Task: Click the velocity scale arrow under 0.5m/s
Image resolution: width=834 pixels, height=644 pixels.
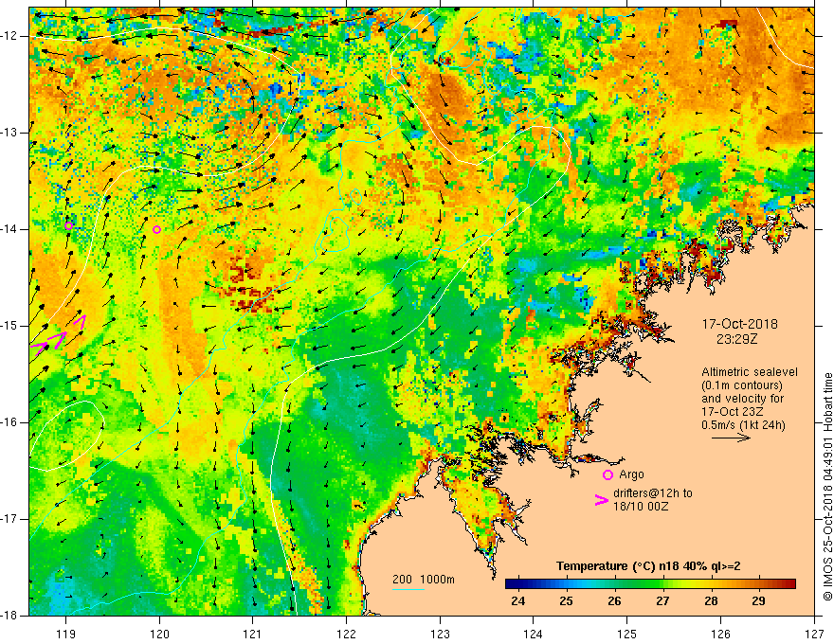Action: pos(731,438)
